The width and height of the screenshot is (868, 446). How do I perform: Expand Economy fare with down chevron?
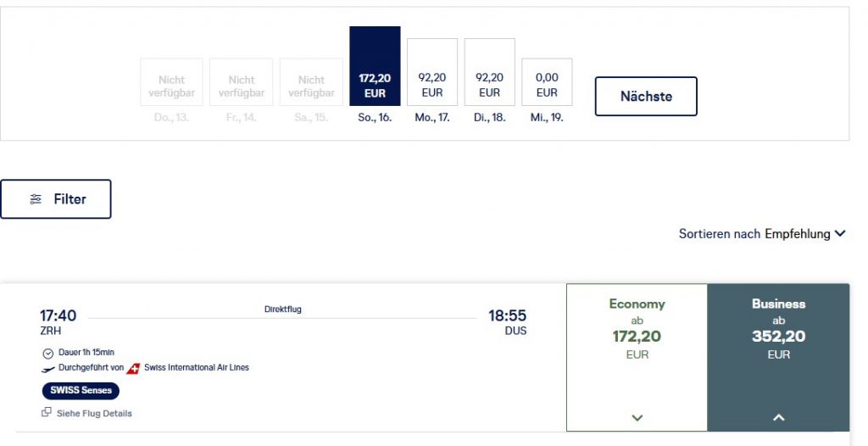coord(637,417)
